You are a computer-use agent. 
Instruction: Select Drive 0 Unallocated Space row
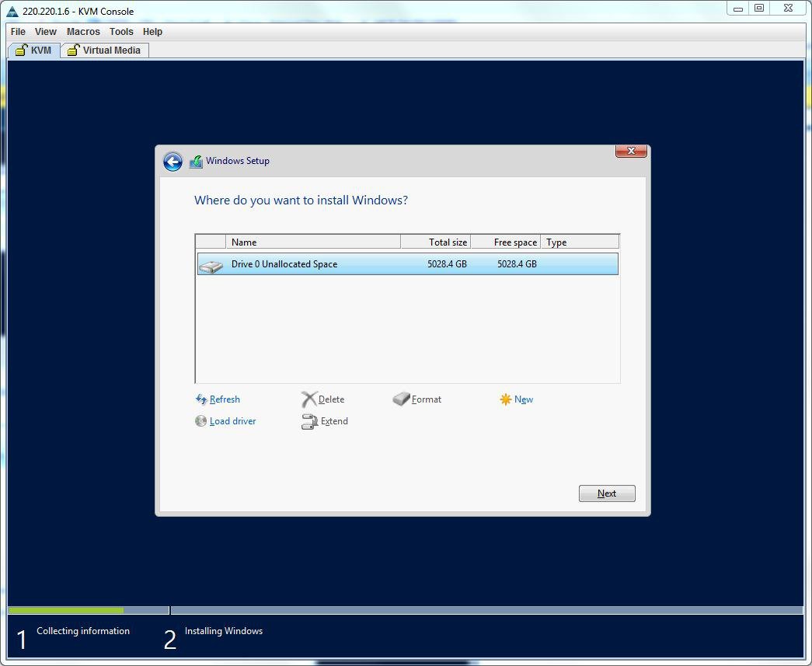pos(407,264)
